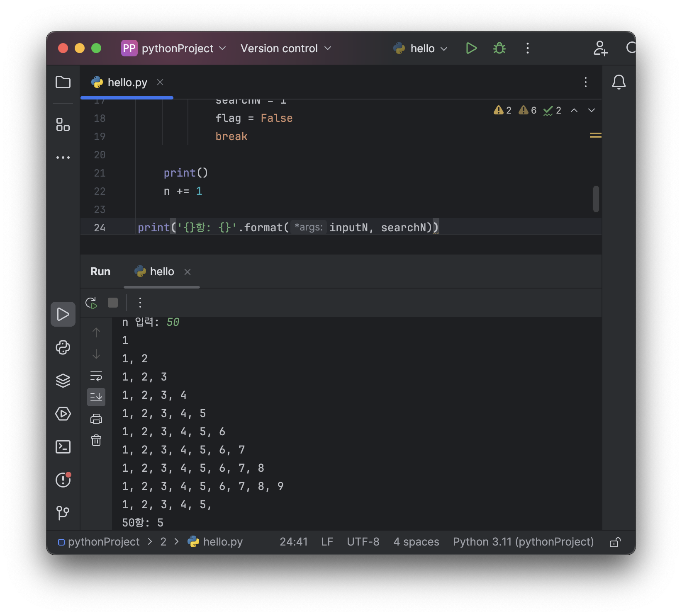Screen dimensions: 682x616
Task: Click the editor vertical scrollbar thumb
Action: point(596,199)
